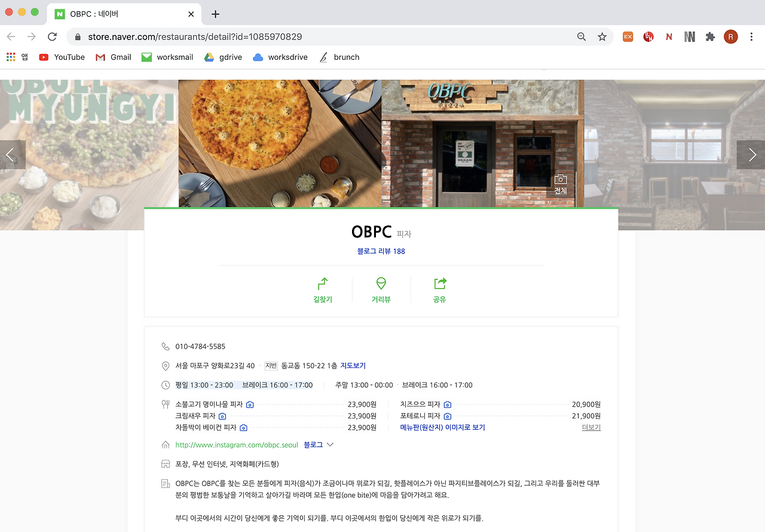Click the 소불고기 명이나물 피자 menu name

click(209, 405)
